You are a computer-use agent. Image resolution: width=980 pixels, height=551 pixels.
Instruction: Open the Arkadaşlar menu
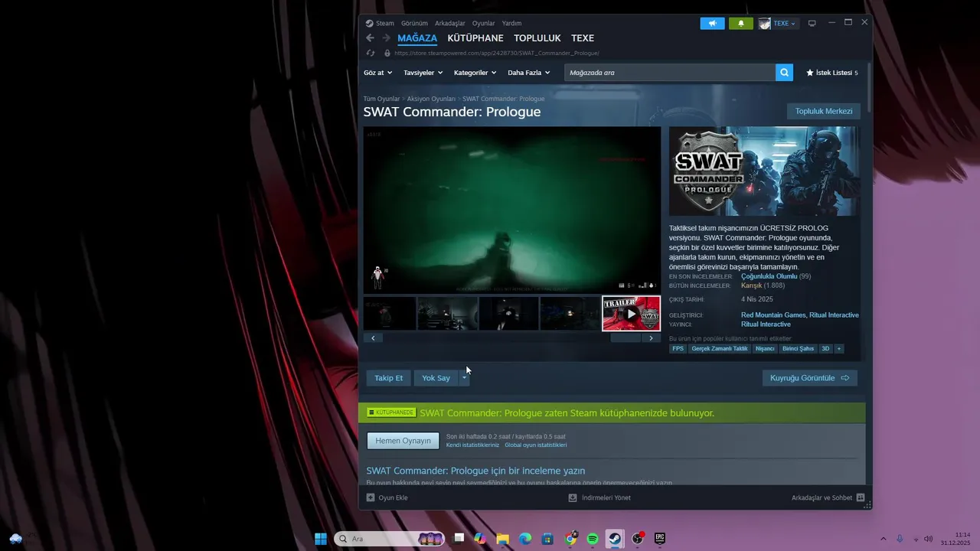coord(450,23)
